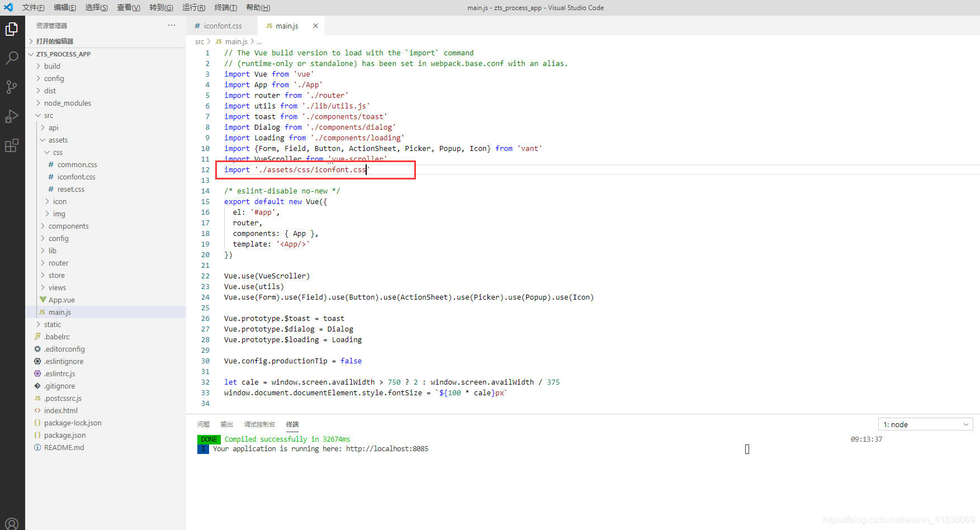Image resolution: width=980 pixels, height=530 pixels.
Task: Switch to Problems panel tab (问题)
Action: (x=203, y=424)
